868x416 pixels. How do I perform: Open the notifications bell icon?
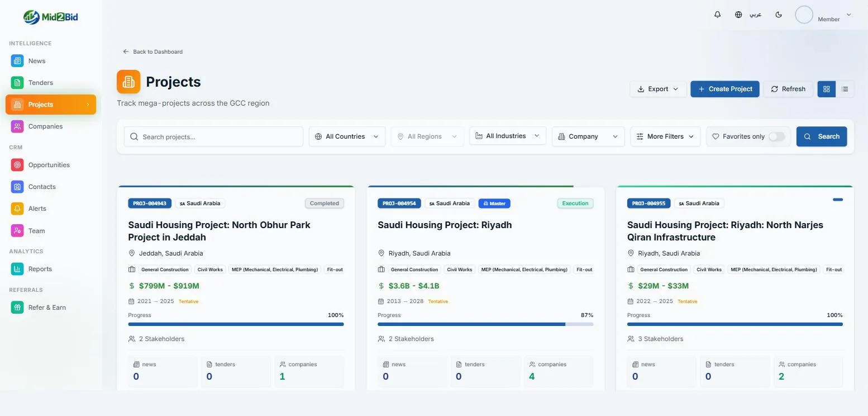pos(718,15)
